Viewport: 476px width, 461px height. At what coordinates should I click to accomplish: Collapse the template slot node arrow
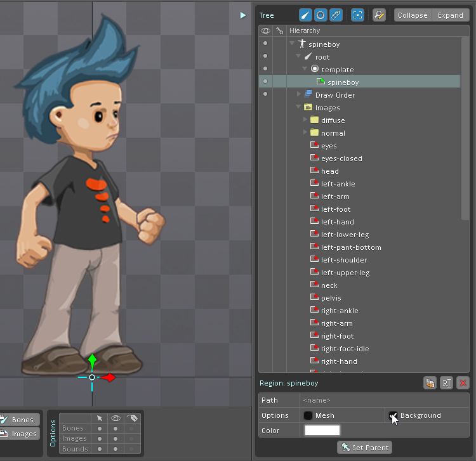click(305, 68)
